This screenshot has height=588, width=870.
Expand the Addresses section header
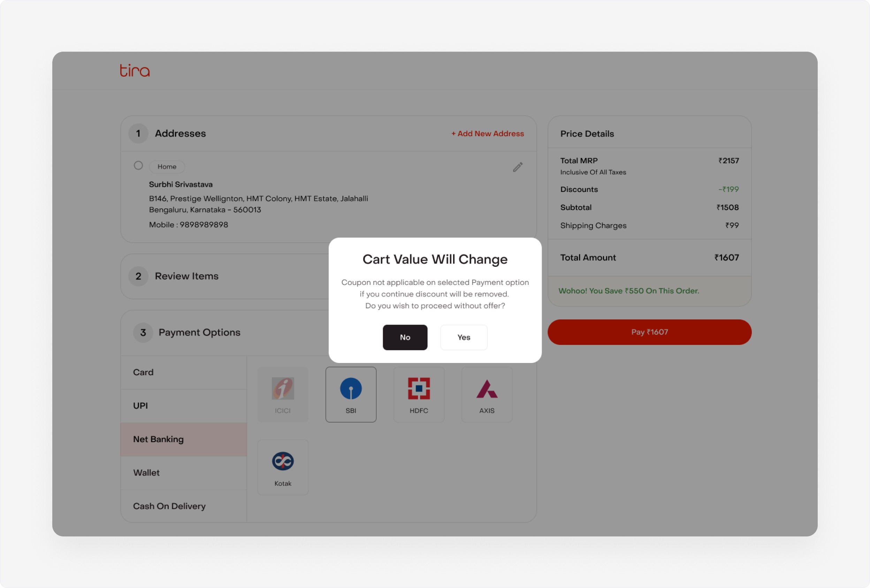pos(180,133)
